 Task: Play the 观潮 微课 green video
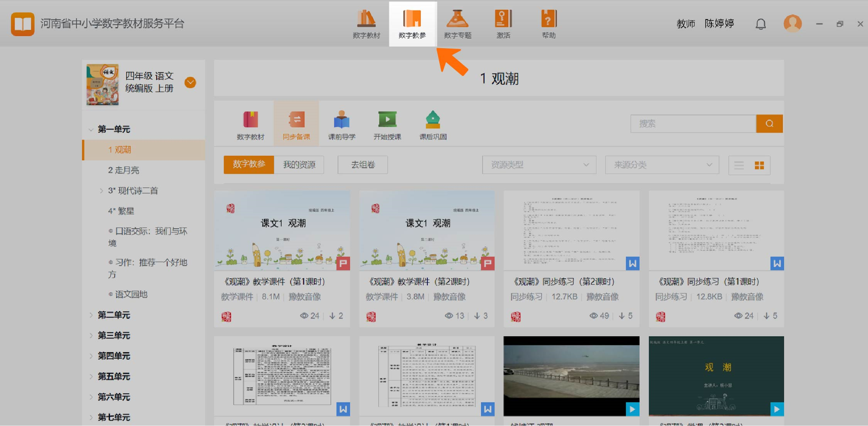[716, 376]
